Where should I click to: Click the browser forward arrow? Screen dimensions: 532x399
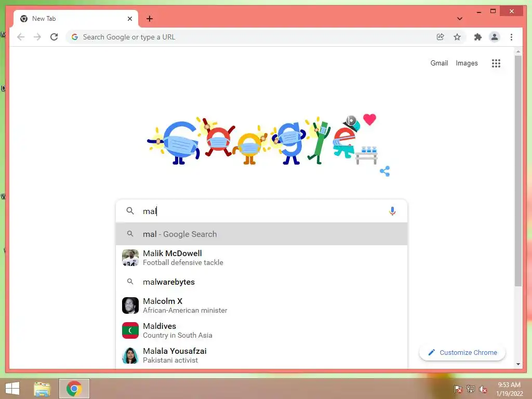(x=37, y=37)
